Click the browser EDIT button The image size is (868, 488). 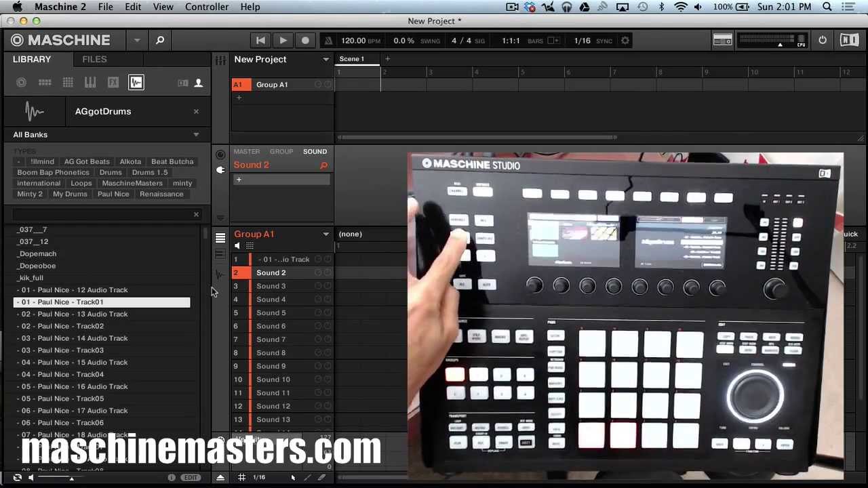coord(191,478)
